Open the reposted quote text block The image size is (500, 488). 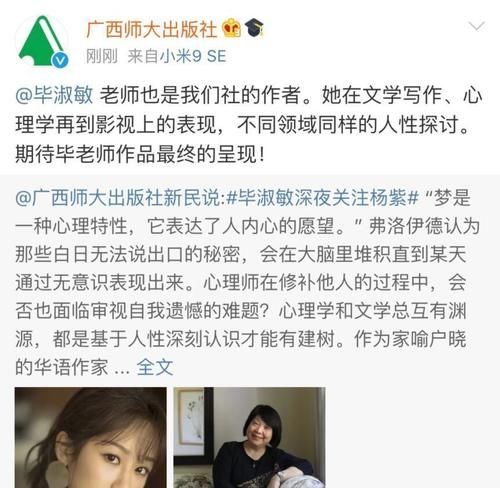tap(248, 283)
